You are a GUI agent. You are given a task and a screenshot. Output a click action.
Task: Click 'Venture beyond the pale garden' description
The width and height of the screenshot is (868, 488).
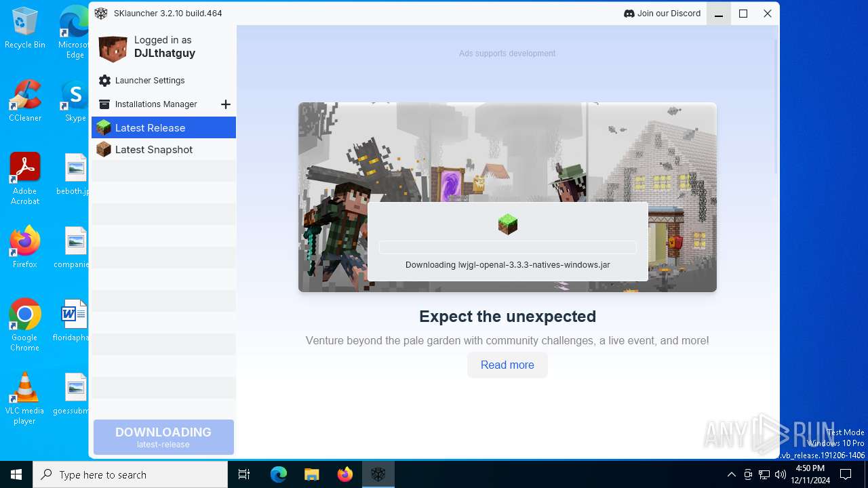(507, 341)
